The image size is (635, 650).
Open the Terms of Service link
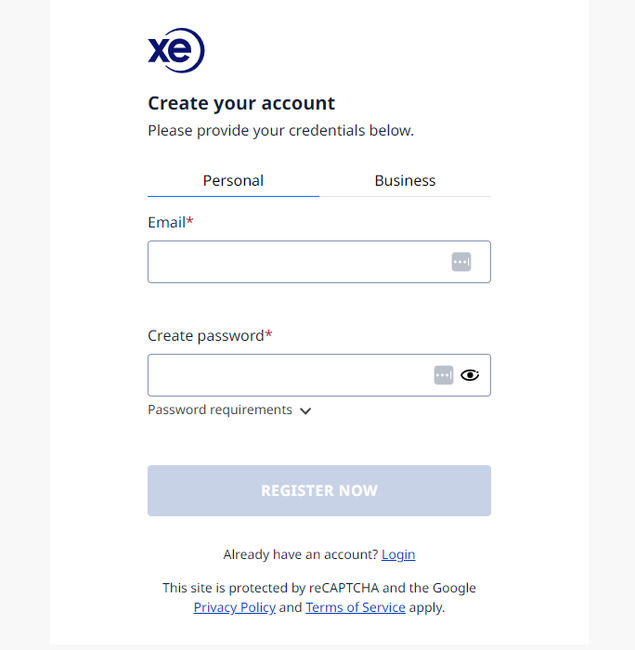[355, 607]
